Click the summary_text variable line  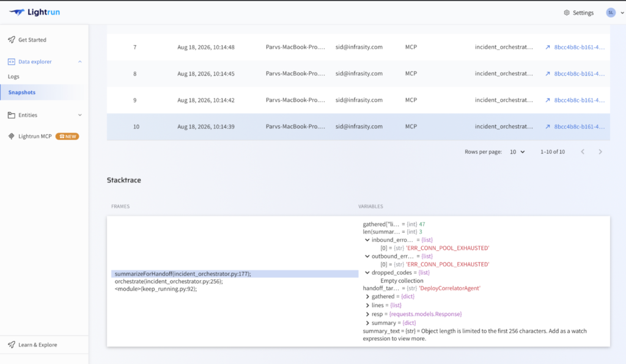click(474, 335)
